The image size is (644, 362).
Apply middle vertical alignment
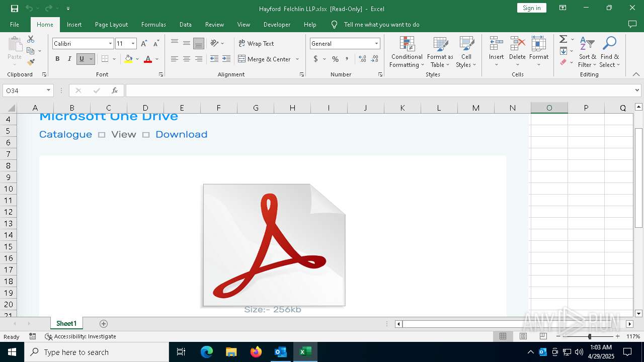(x=187, y=43)
